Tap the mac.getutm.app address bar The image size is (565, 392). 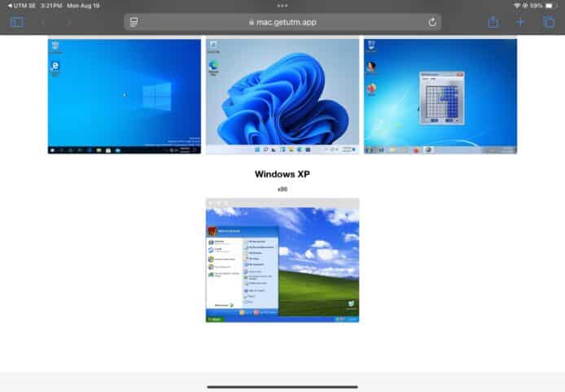point(282,22)
